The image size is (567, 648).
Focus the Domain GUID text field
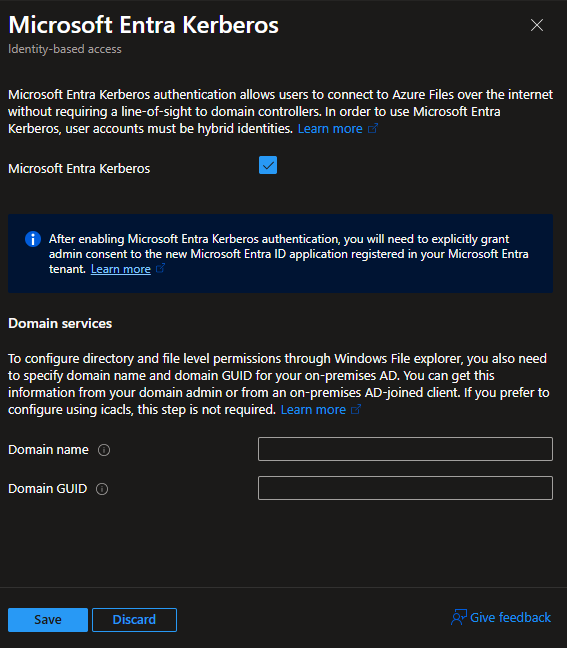(405, 488)
